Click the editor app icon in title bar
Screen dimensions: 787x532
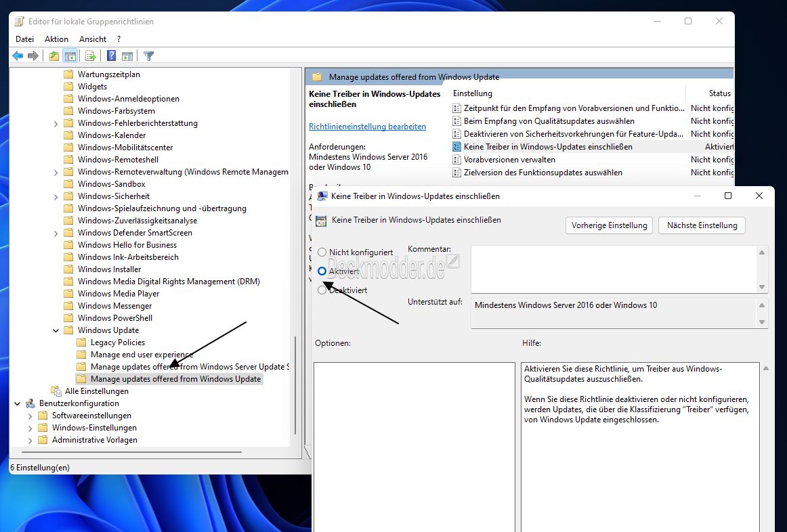point(19,21)
